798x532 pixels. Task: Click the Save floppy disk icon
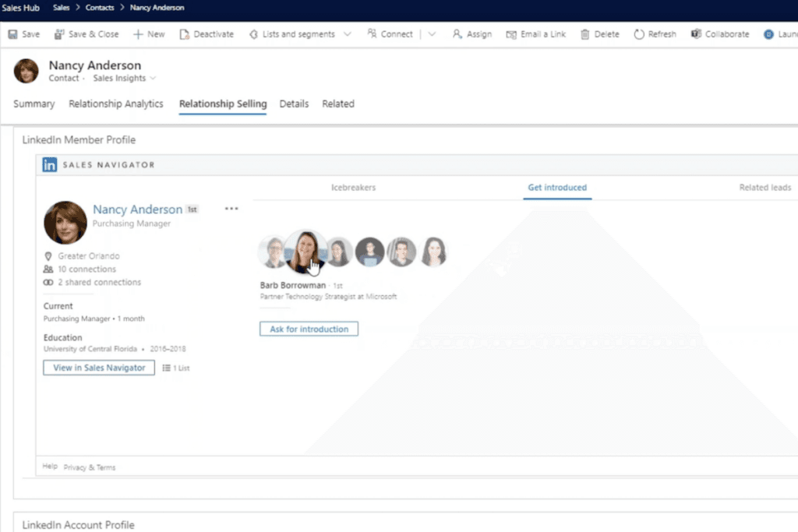pos(12,34)
